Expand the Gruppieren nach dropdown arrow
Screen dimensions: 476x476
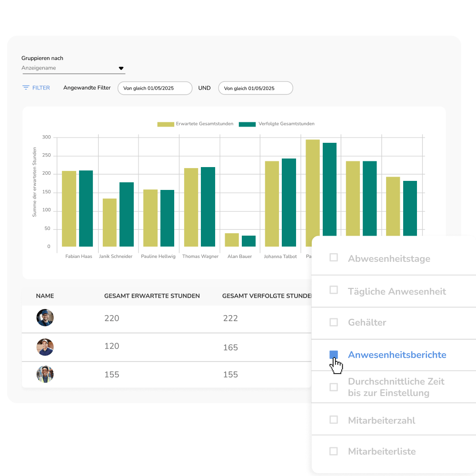[121, 68]
